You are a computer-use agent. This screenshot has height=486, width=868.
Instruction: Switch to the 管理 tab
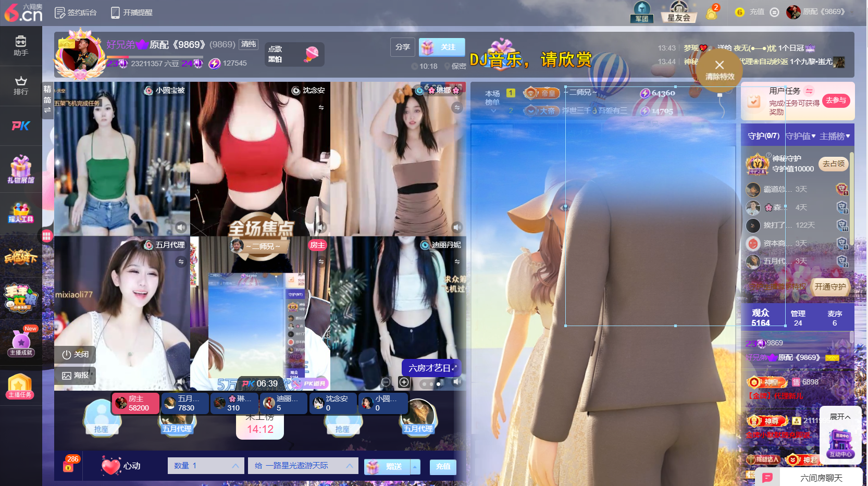click(798, 318)
